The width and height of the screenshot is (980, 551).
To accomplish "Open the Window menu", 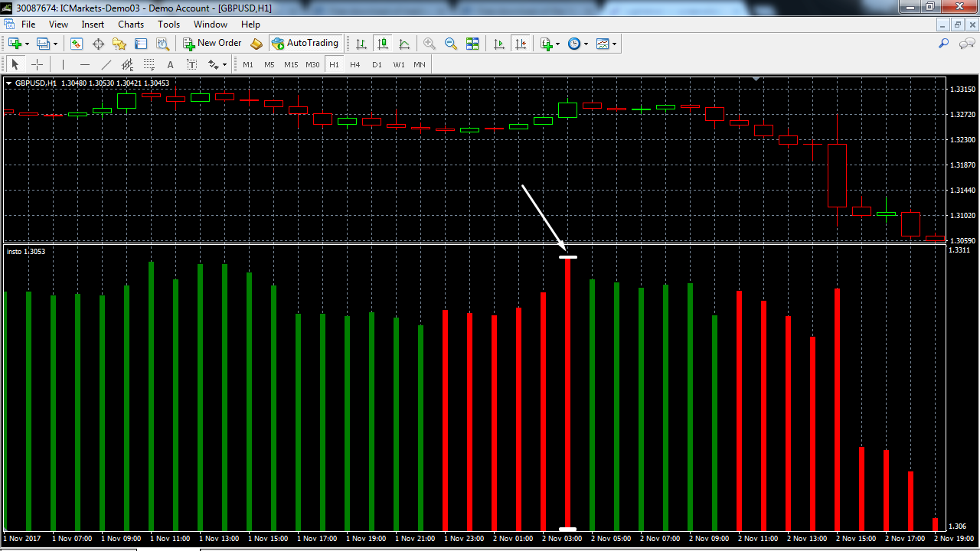I will pyautogui.click(x=211, y=24).
